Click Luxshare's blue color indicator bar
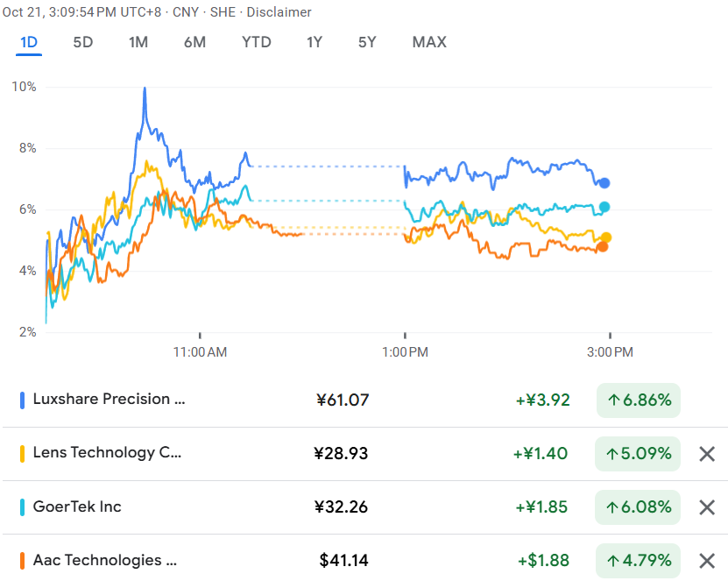Image resolution: width=728 pixels, height=588 pixels. pyautogui.click(x=22, y=400)
